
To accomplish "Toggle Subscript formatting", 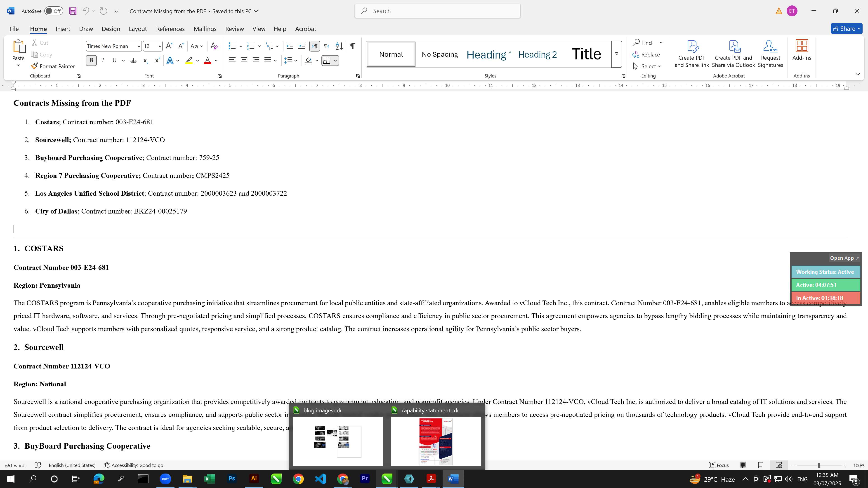I will pos(146,61).
